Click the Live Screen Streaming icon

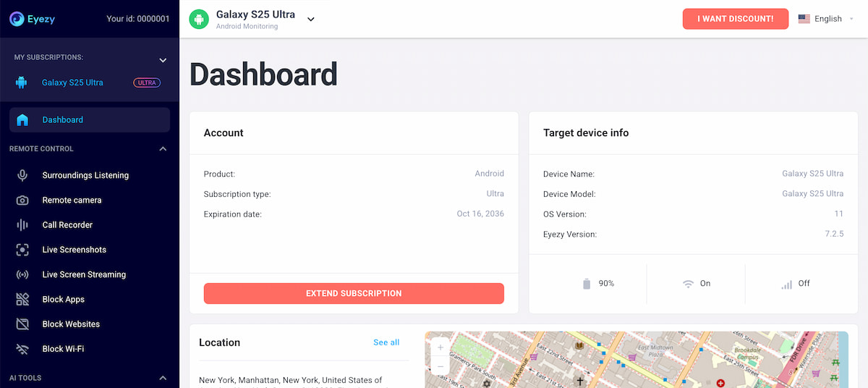coord(22,274)
